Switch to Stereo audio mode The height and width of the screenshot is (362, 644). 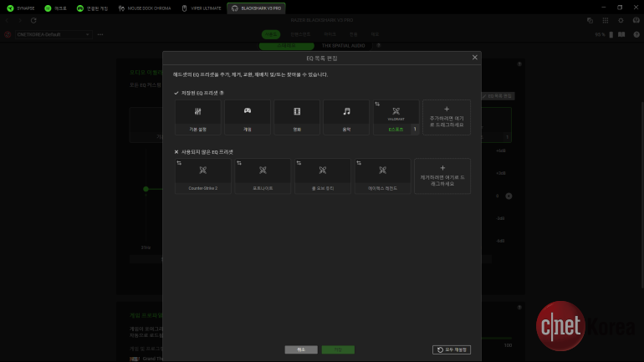pyautogui.click(x=287, y=45)
